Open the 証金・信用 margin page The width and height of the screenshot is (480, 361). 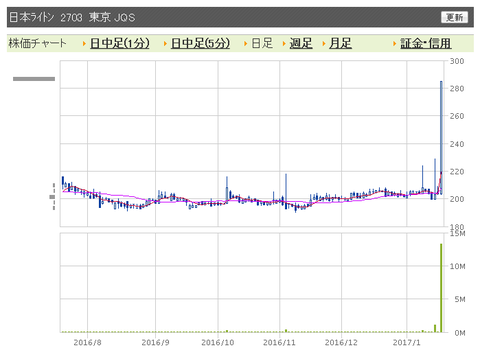coord(426,43)
